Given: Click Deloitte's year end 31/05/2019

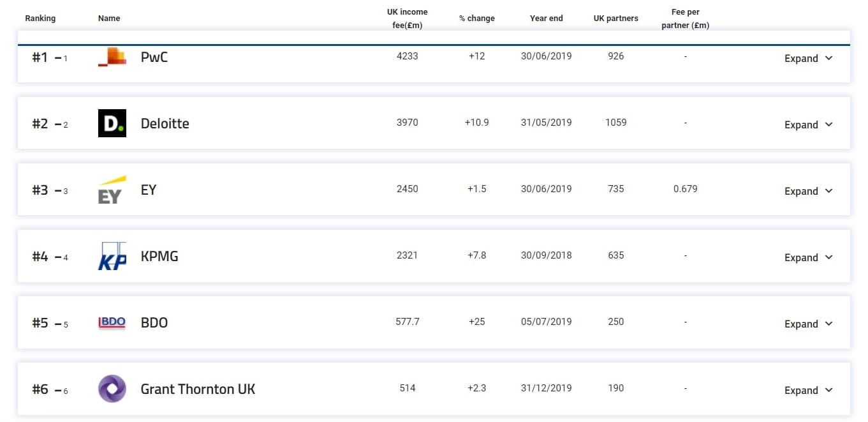Looking at the screenshot, I should pos(547,122).
